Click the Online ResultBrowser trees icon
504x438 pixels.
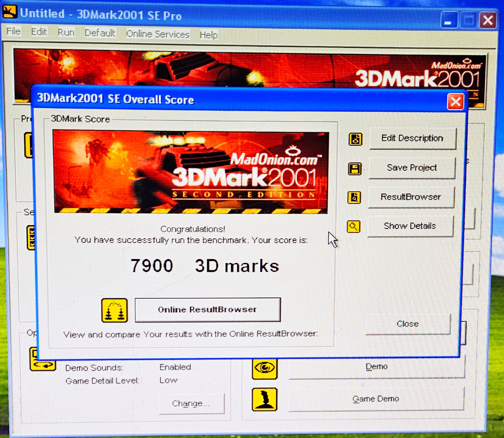(115, 310)
